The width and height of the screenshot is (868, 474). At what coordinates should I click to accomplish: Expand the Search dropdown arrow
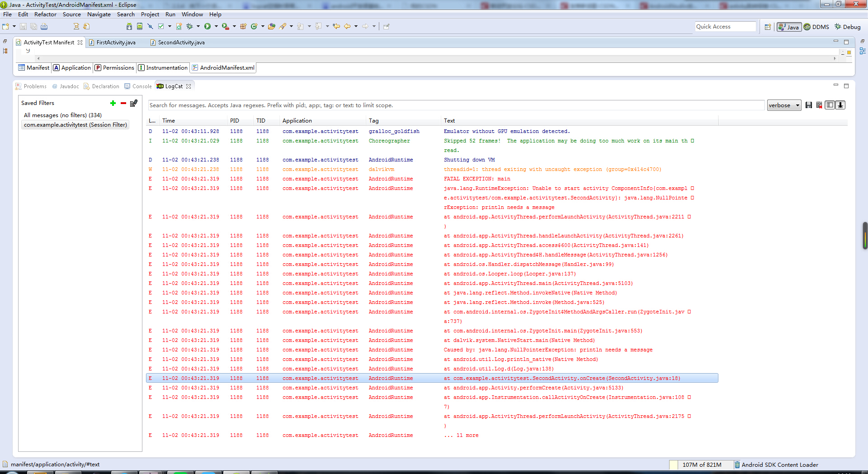(x=291, y=27)
